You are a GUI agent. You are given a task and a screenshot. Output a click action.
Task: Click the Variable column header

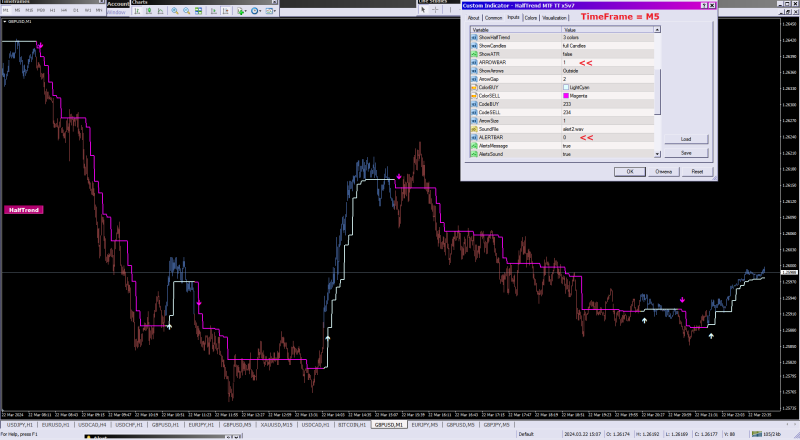[516, 30]
